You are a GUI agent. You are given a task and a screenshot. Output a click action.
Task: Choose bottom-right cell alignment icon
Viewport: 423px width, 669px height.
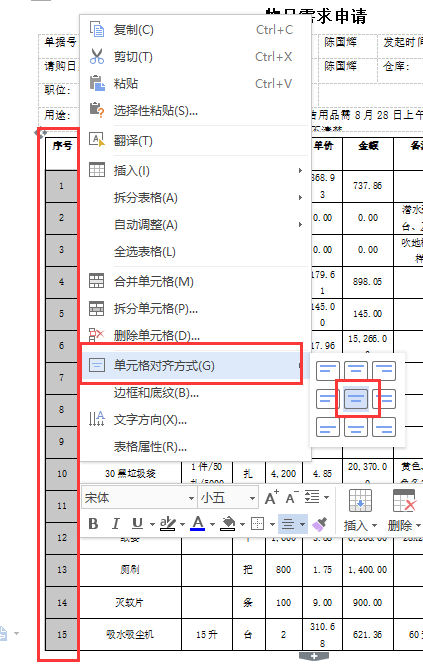tap(384, 427)
